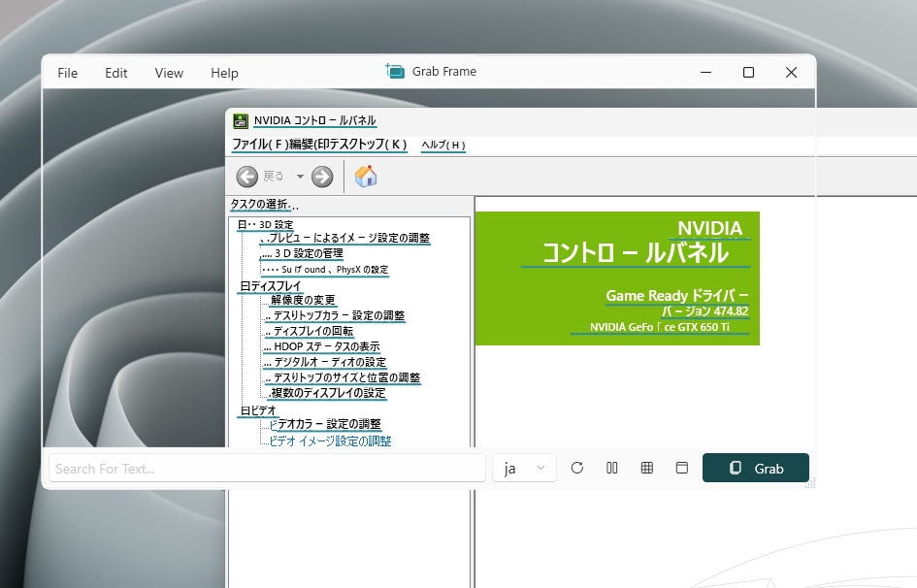Select 解像度の変更 tree item
The image size is (917, 588).
coord(303,300)
